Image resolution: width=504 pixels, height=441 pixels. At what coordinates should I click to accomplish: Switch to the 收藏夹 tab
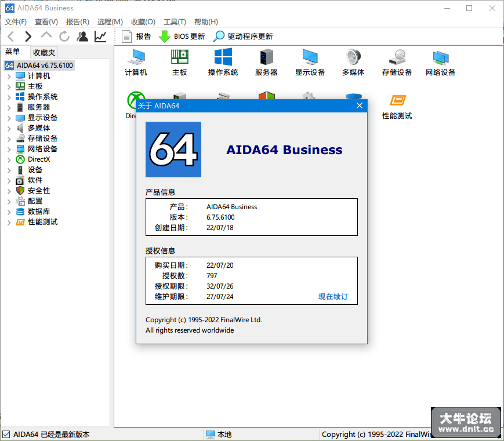[44, 52]
